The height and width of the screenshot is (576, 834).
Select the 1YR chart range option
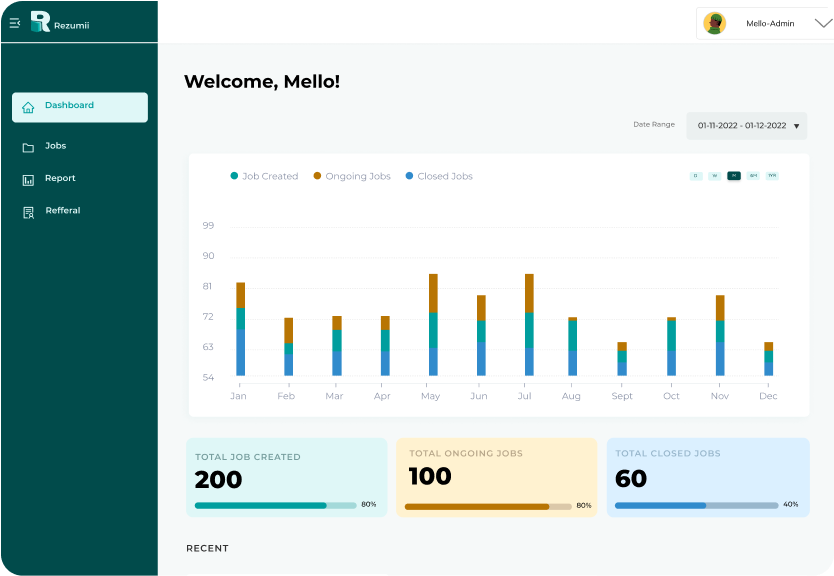[x=772, y=176]
